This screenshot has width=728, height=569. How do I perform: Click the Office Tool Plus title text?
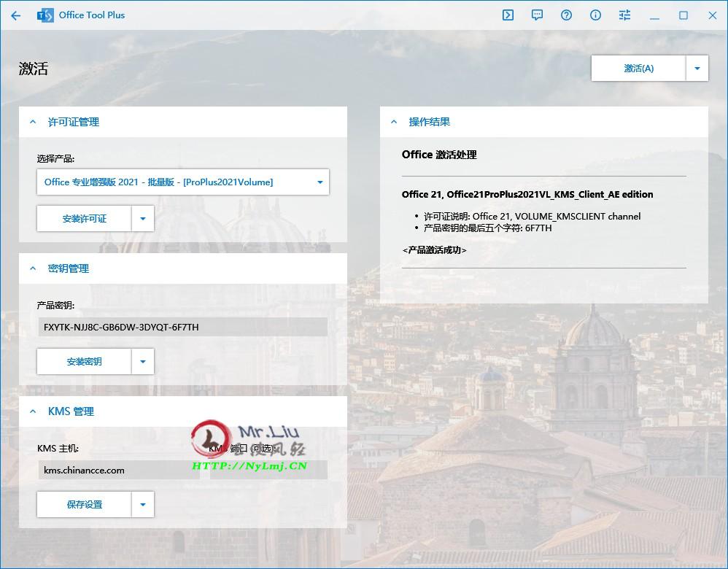[92, 15]
